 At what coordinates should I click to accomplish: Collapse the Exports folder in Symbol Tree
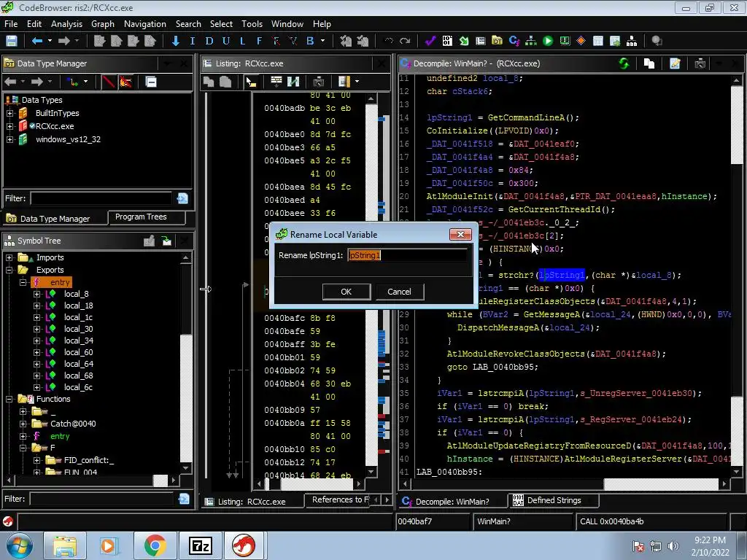(9, 270)
